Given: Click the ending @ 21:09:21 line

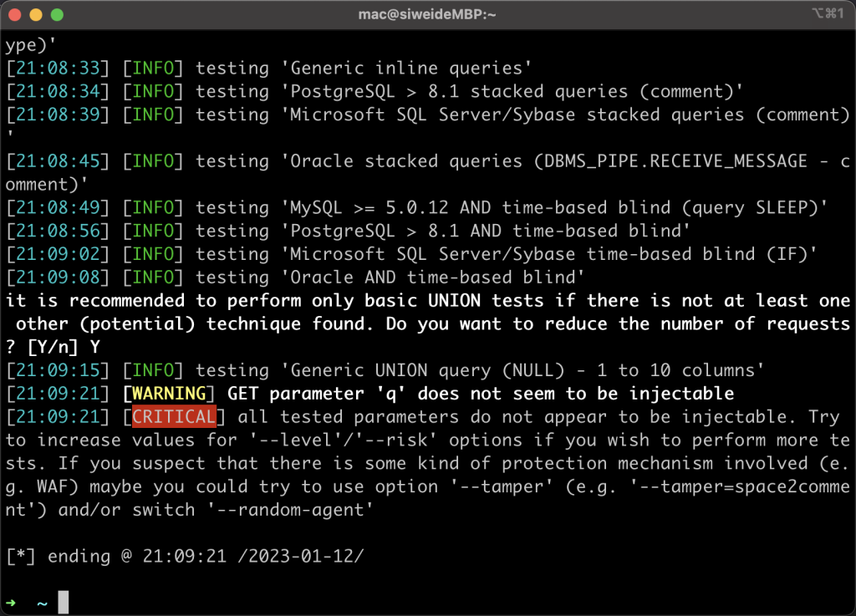Looking at the screenshot, I should click(x=185, y=556).
